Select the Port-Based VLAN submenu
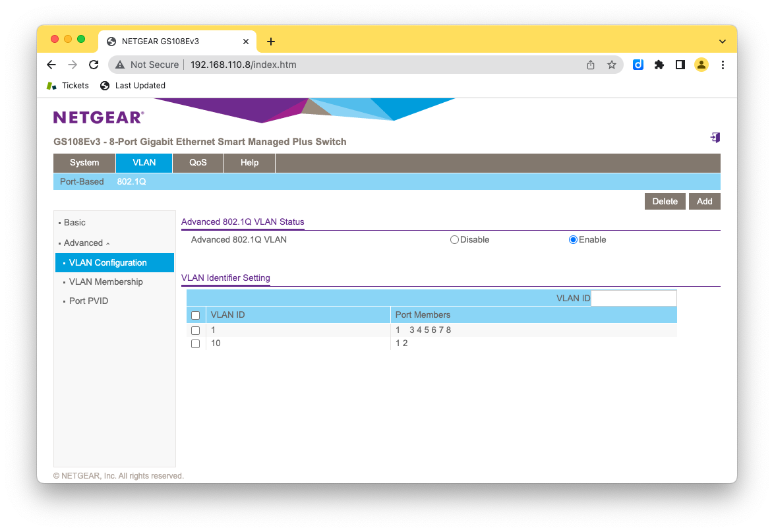774x532 pixels. click(82, 181)
